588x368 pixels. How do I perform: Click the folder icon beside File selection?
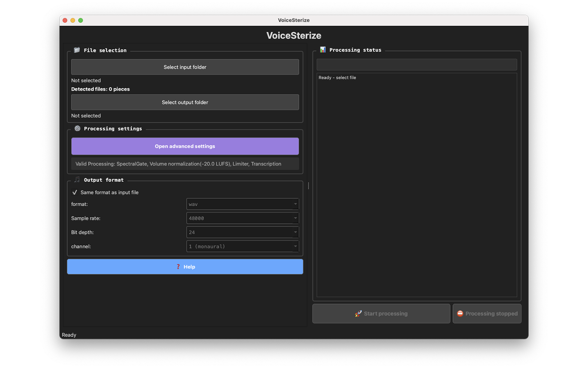(x=77, y=50)
